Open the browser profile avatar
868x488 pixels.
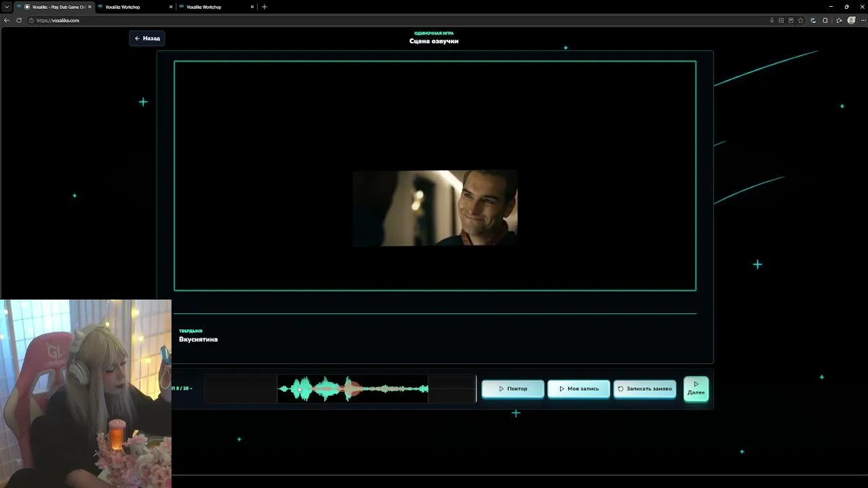(x=852, y=20)
